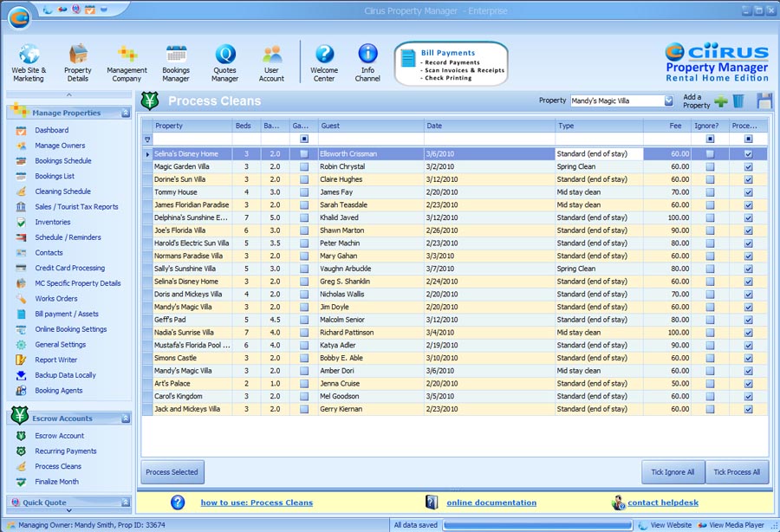The height and width of the screenshot is (532, 780).
Task: Open 'how to use: Process Cleans' link
Action: (x=257, y=503)
